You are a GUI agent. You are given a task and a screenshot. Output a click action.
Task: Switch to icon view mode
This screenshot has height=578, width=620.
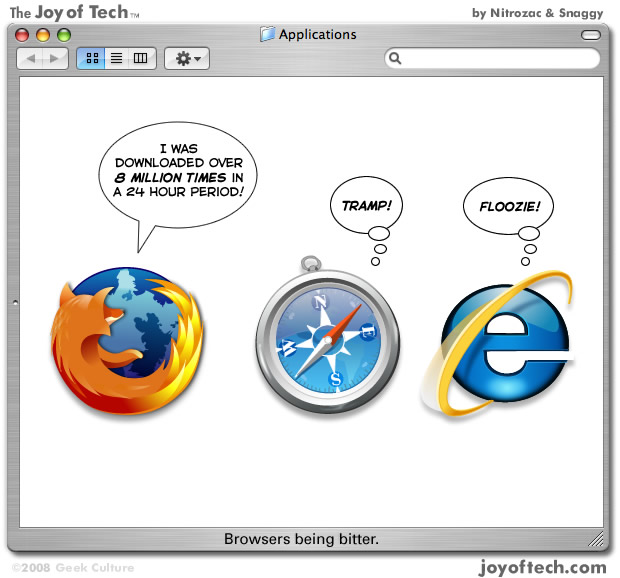click(x=91, y=59)
